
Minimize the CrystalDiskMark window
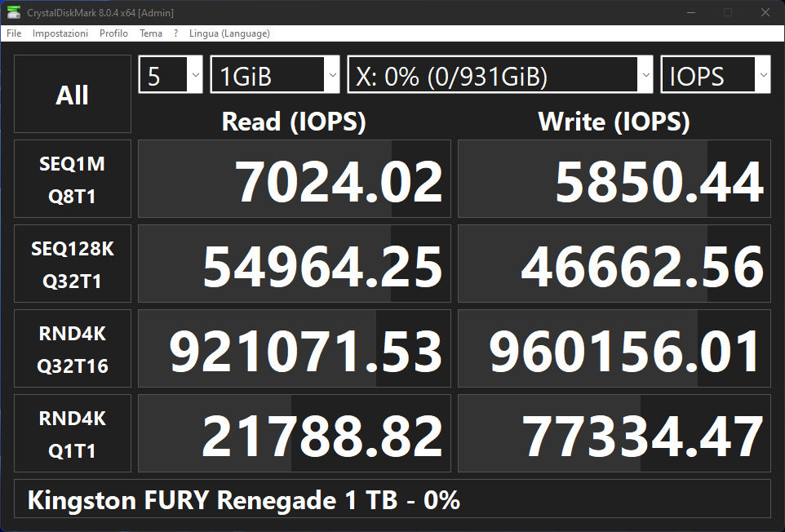tap(691, 12)
